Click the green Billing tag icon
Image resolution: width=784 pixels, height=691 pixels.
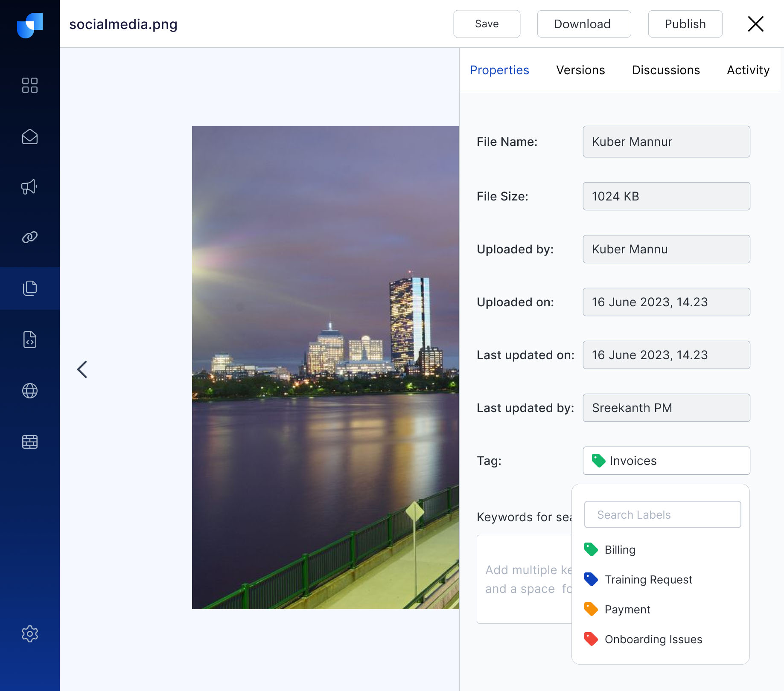pos(591,549)
